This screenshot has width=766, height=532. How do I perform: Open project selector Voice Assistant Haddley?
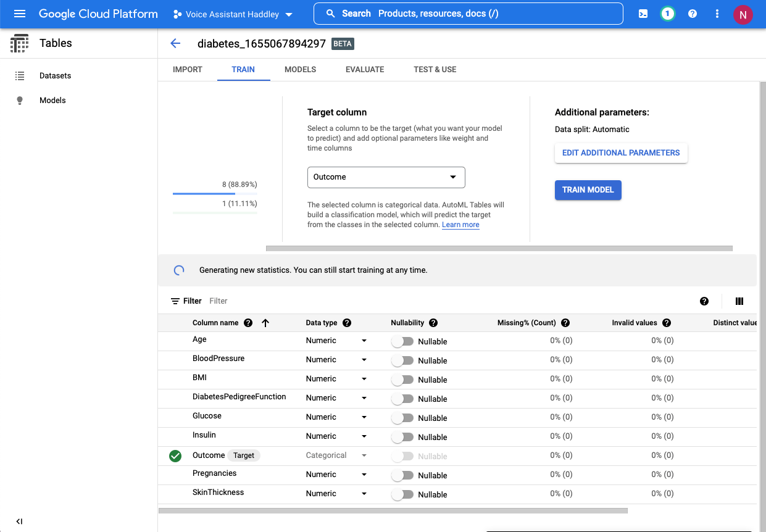pos(233,14)
